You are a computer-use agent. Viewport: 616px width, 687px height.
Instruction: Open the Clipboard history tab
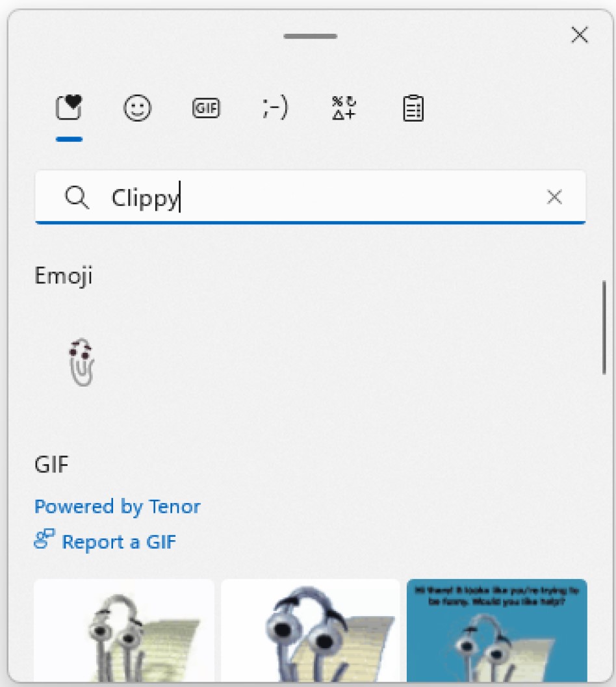click(413, 109)
